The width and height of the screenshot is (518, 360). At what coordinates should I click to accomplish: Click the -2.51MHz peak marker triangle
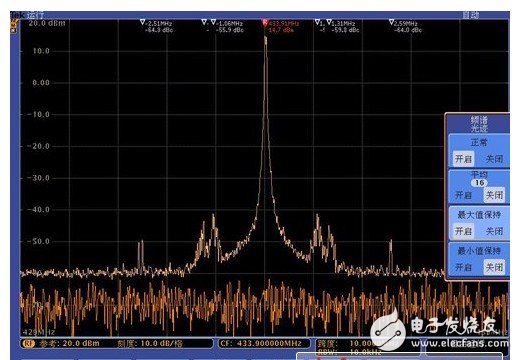coord(143,22)
